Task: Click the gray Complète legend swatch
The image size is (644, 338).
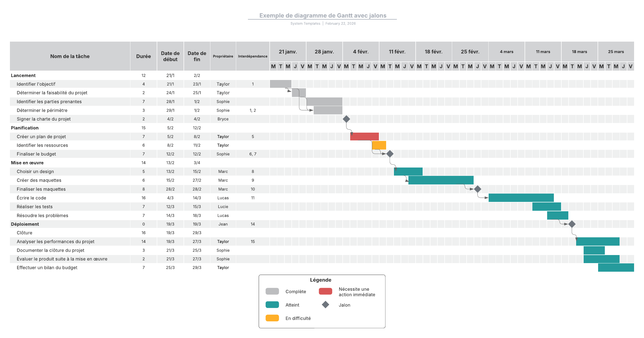Action: 272,291
